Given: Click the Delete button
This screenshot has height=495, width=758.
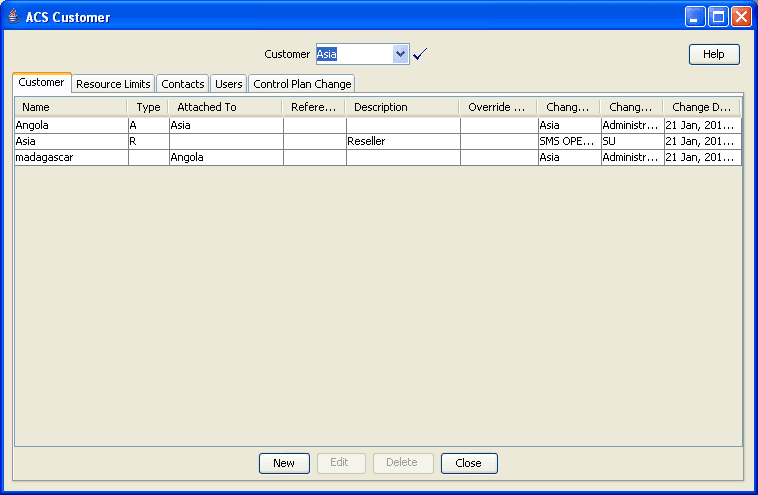Looking at the screenshot, I should [403, 463].
